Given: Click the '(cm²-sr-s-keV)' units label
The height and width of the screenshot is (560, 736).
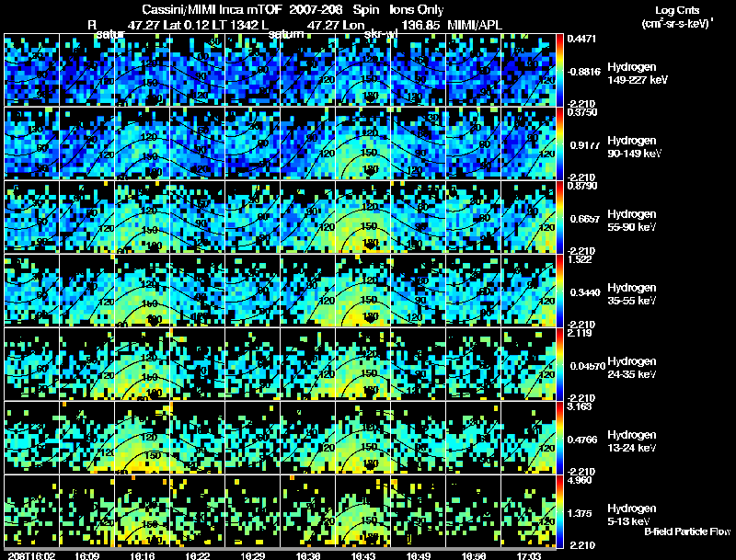Looking at the screenshot, I should click(677, 24).
